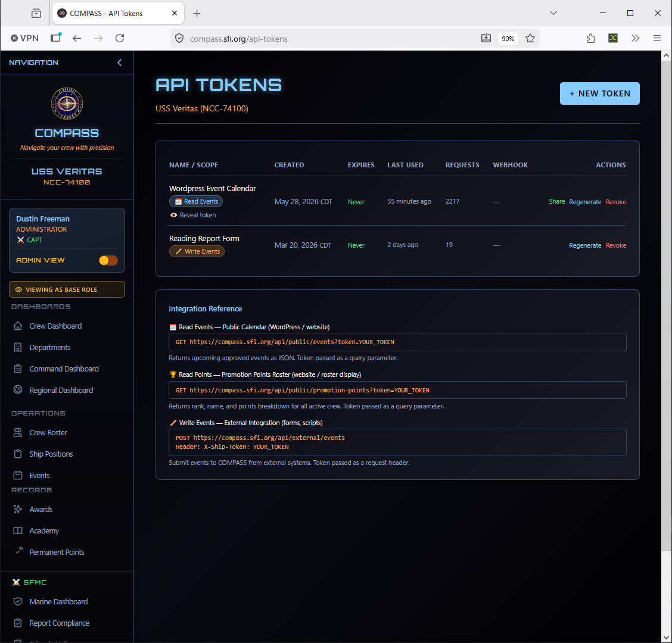Click the page vertical scrollbar

667,306
